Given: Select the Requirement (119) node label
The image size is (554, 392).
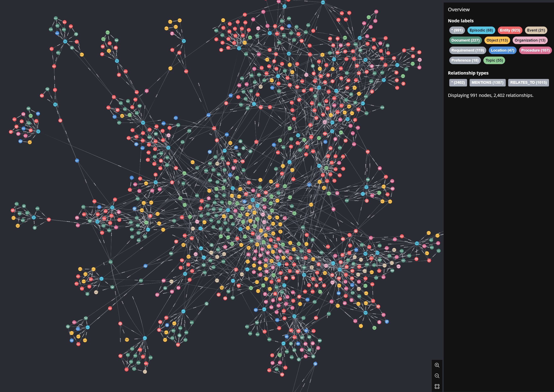Looking at the screenshot, I should click(467, 50).
